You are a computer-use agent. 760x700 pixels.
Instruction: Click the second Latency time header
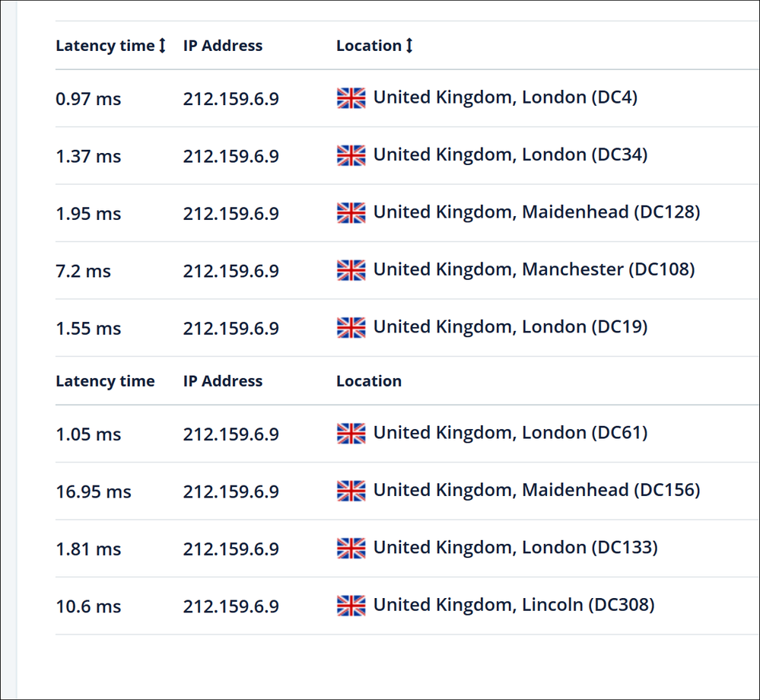coord(105,381)
